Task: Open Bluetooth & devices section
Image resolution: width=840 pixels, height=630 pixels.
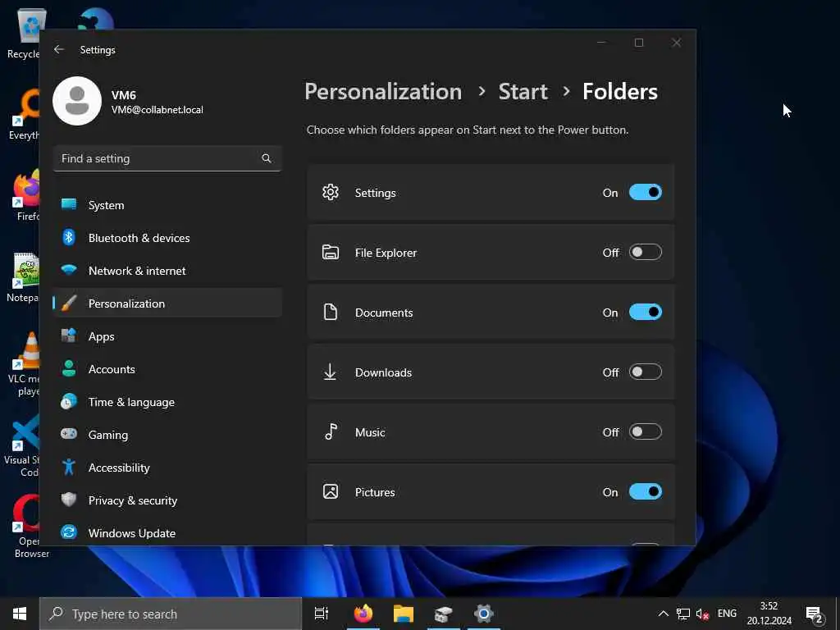Action: [x=167, y=238]
